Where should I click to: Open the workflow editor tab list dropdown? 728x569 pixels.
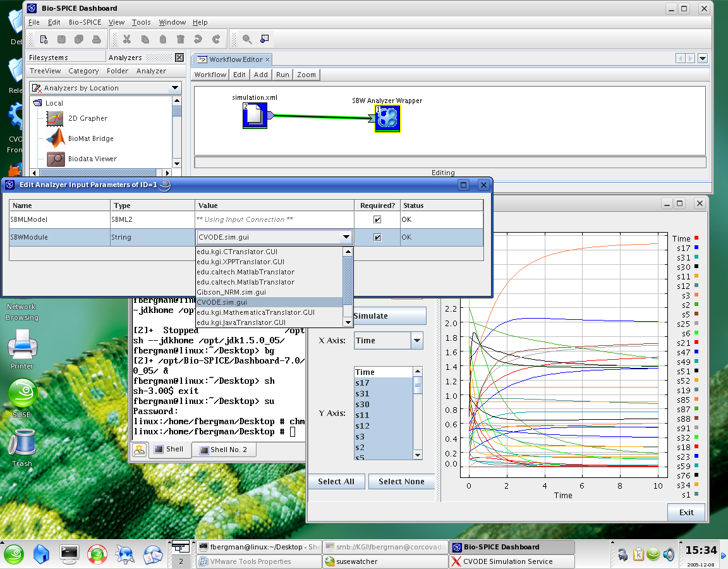click(703, 59)
